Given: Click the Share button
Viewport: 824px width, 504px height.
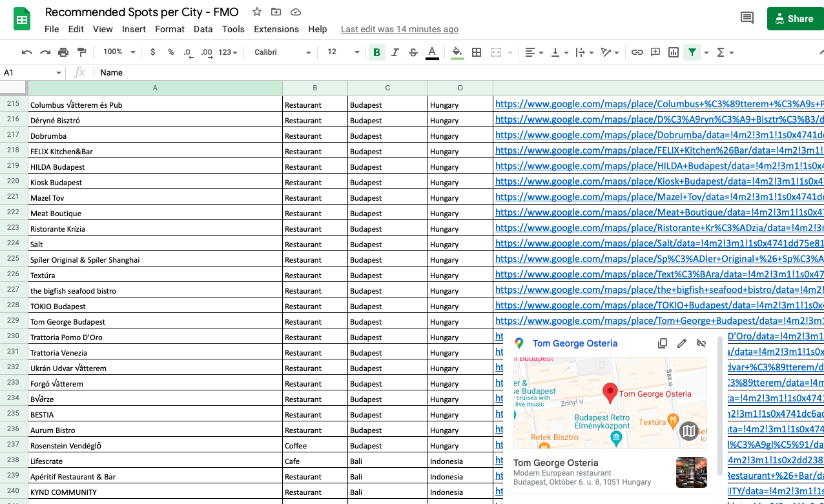Looking at the screenshot, I should [795, 19].
